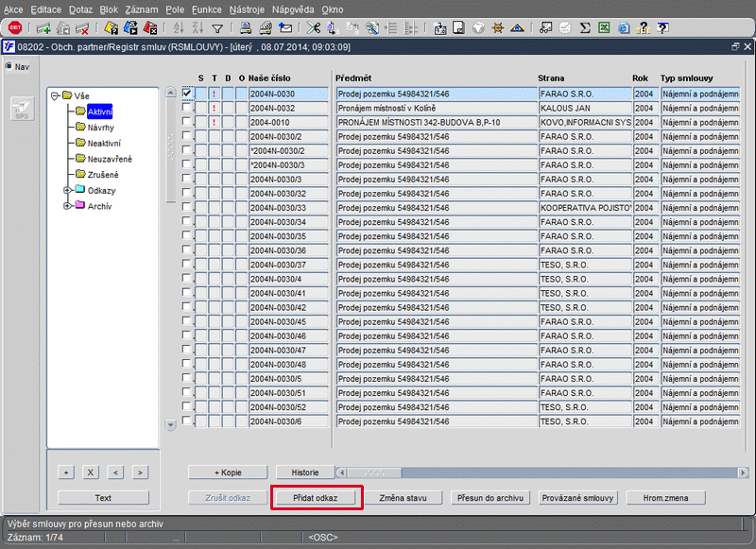The width and height of the screenshot is (756, 549).
Task: Expand the Archív tree node
Action: coord(67,206)
